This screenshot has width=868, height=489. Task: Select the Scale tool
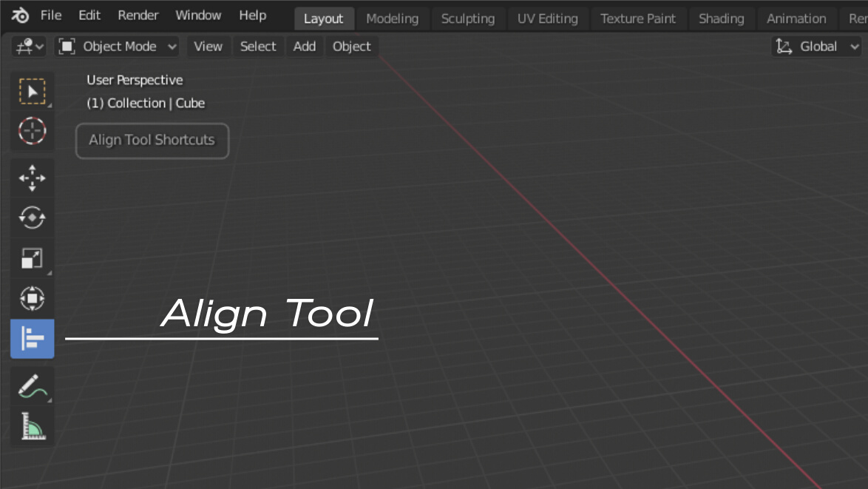point(32,258)
